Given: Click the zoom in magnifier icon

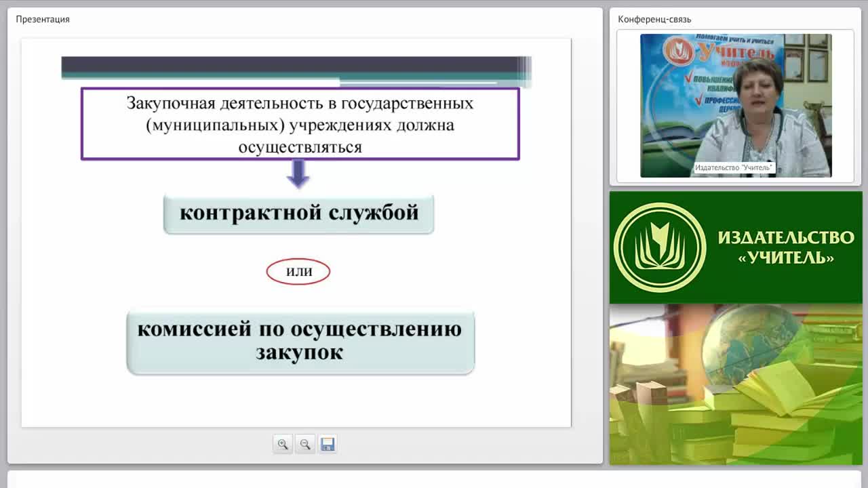Looking at the screenshot, I should (x=283, y=445).
